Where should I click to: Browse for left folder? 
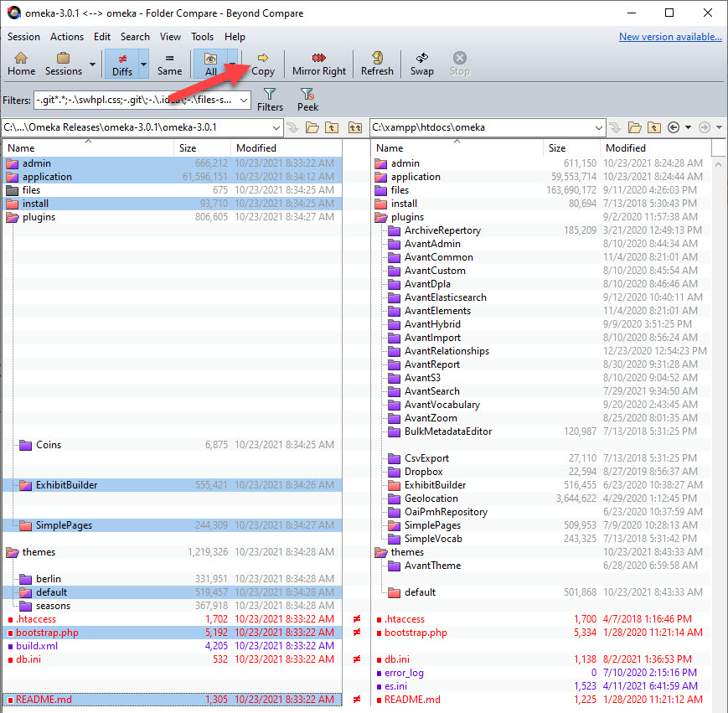coord(312,127)
